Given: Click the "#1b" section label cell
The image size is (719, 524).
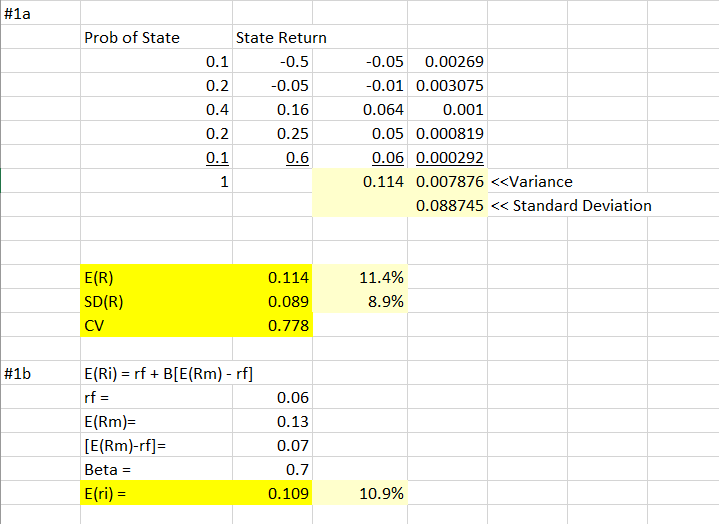Looking at the screenshot, I should 20,375.
